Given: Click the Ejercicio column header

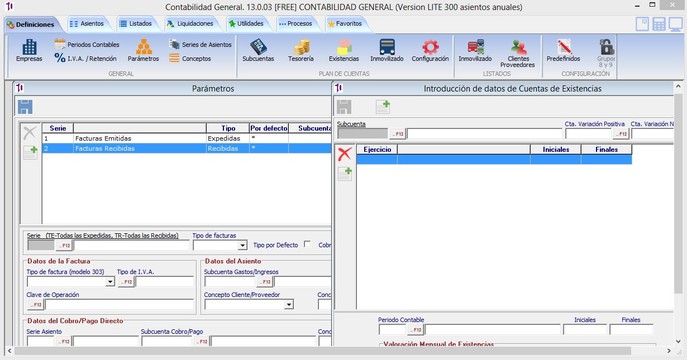Looking at the screenshot, I should [x=377, y=149].
